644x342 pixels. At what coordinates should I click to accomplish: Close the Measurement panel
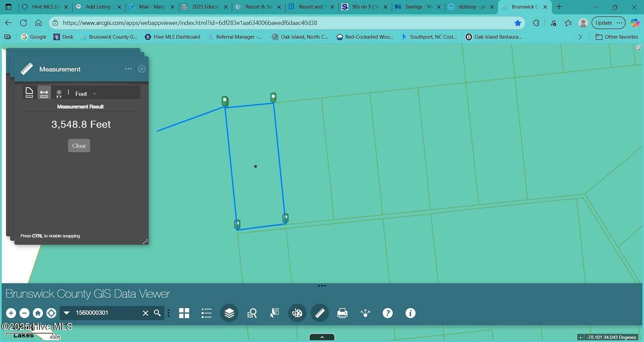point(142,69)
